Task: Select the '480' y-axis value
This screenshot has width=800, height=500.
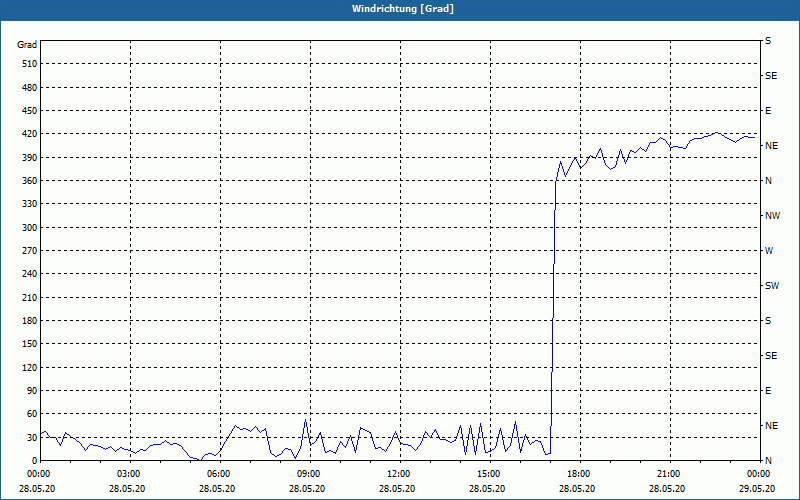Action: [30, 88]
